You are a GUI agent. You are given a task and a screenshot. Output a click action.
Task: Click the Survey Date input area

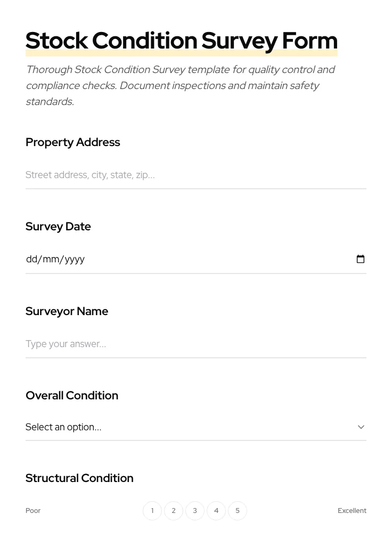pos(160,259)
